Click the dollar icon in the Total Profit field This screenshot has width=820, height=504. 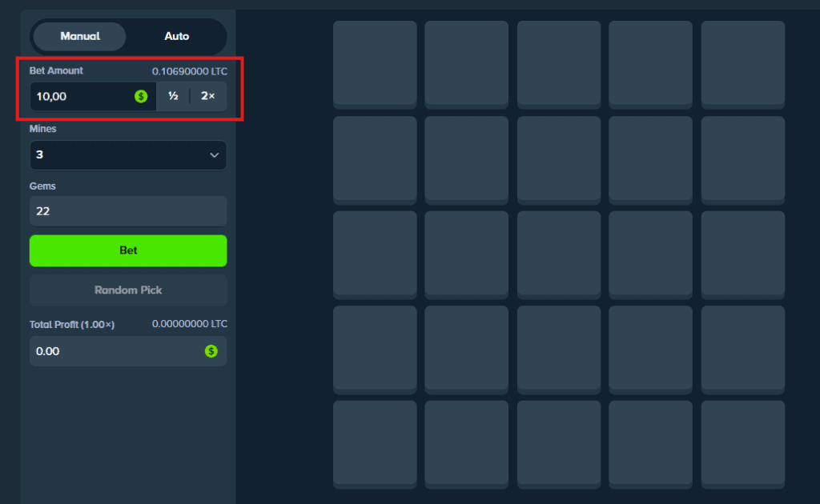211,351
